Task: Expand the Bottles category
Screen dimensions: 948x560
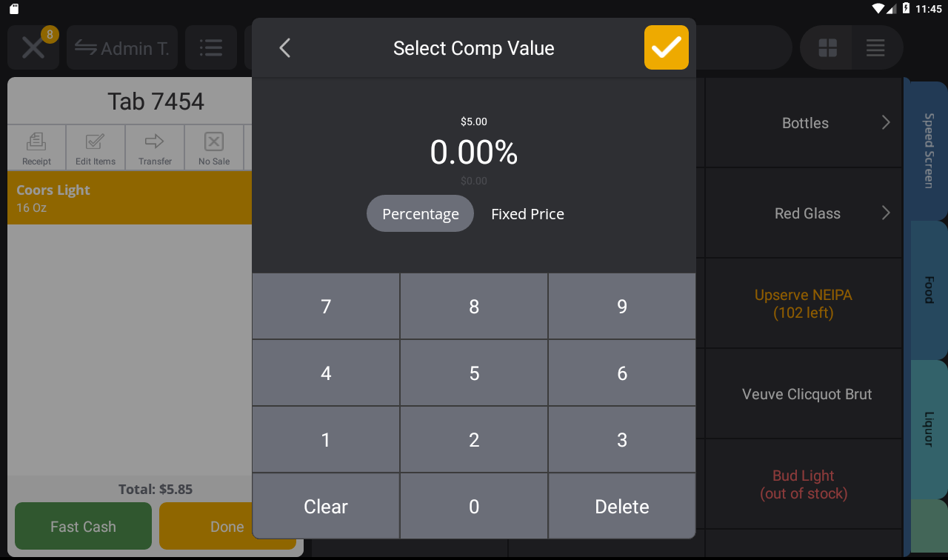Action: click(804, 123)
